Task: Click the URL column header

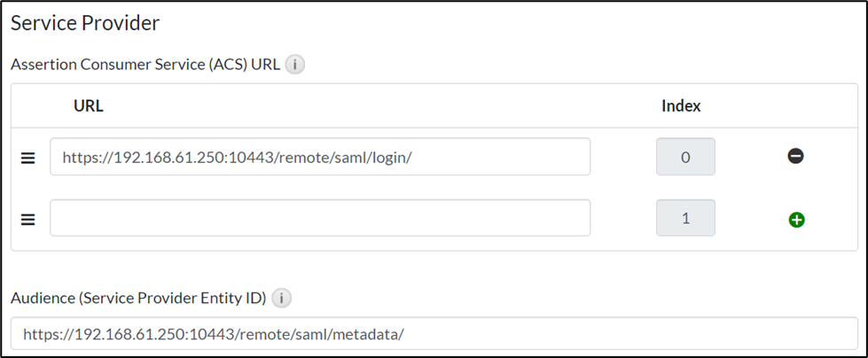Action: click(x=89, y=106)
